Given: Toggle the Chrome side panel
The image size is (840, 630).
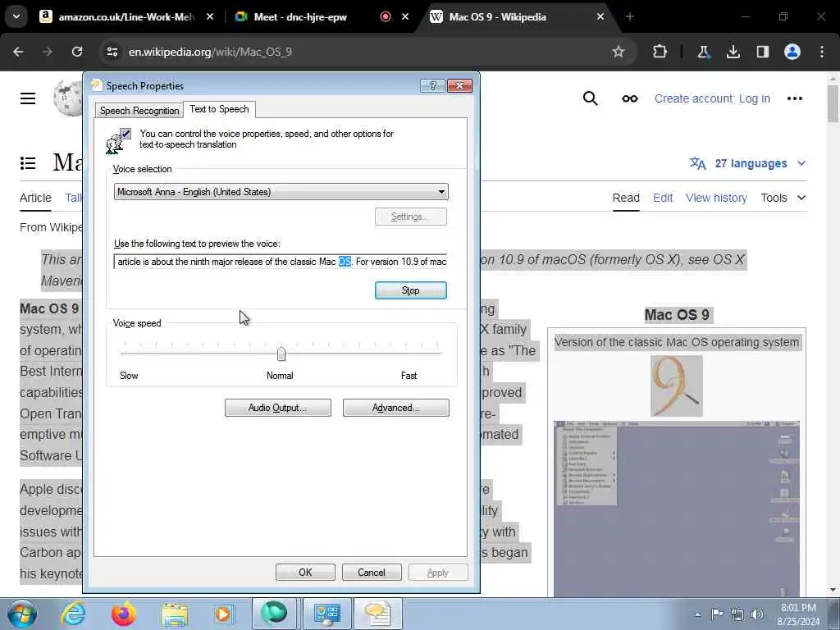Looking at the screenshot, I should tap(762, 52).
